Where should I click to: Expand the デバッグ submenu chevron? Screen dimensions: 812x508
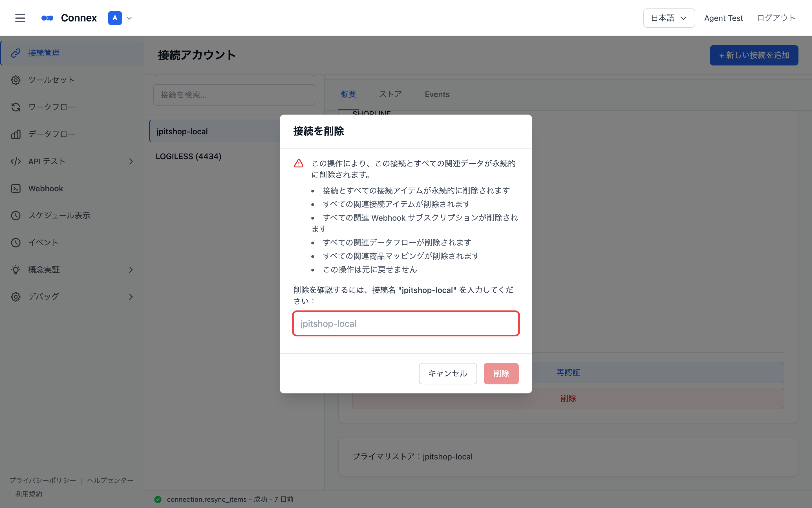131,297
